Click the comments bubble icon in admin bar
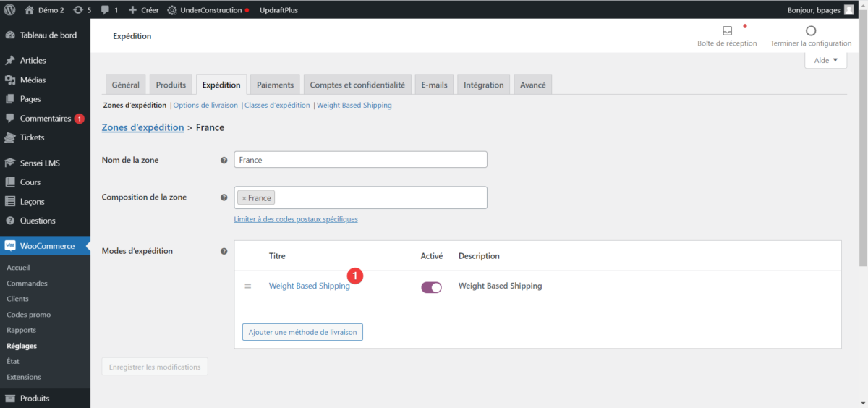Image resolution: width=868 pixels, height=408 pixels. 106,10
